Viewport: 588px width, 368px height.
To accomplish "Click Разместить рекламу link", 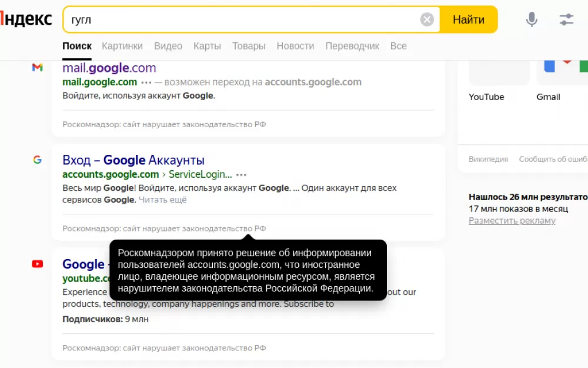I will (512, 220).
